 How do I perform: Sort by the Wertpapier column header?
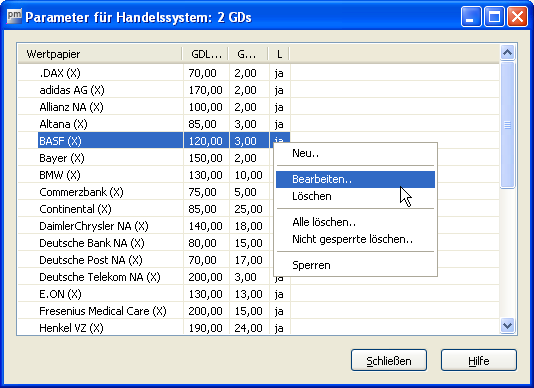point(100,54)
